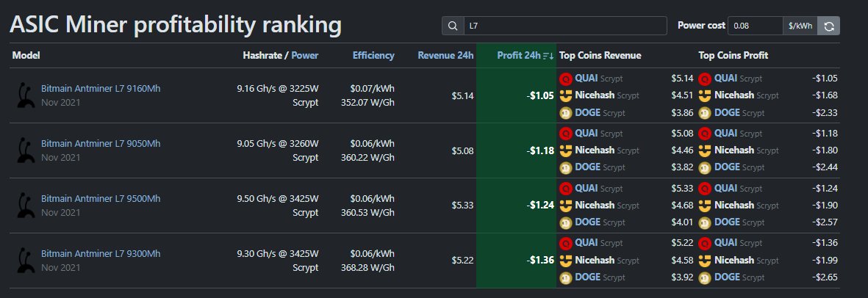868x298 pixels.
Task: Click the DOGE revenue coin icon in the L7 9500Mh row
Action: click(x=565, y=223)
